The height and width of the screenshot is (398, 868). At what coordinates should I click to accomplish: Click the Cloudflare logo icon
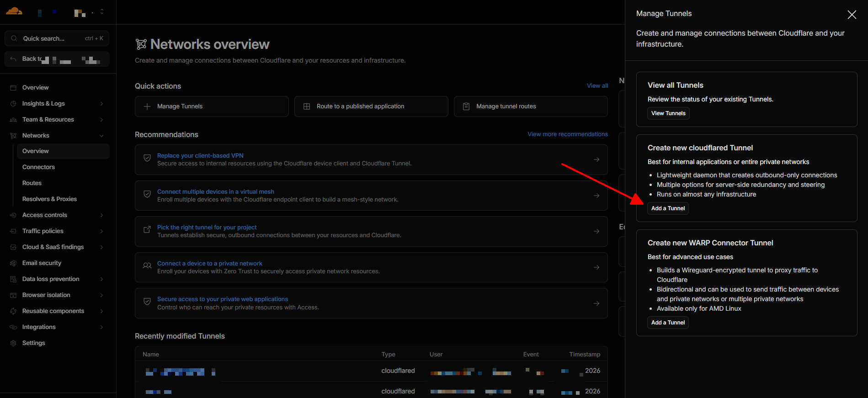click(14, 11)
